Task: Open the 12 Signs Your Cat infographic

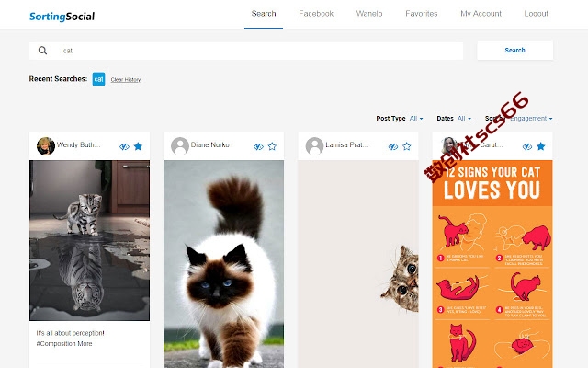Action: click(492, 264)
